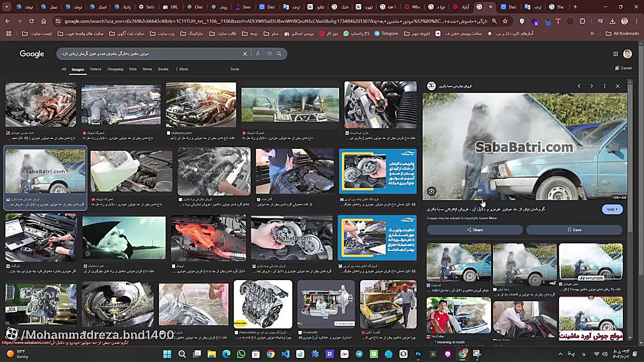The width and height of the screenshot is (644, 362).
Task: Close the image preview panel
Action: (x=617, y=86)
